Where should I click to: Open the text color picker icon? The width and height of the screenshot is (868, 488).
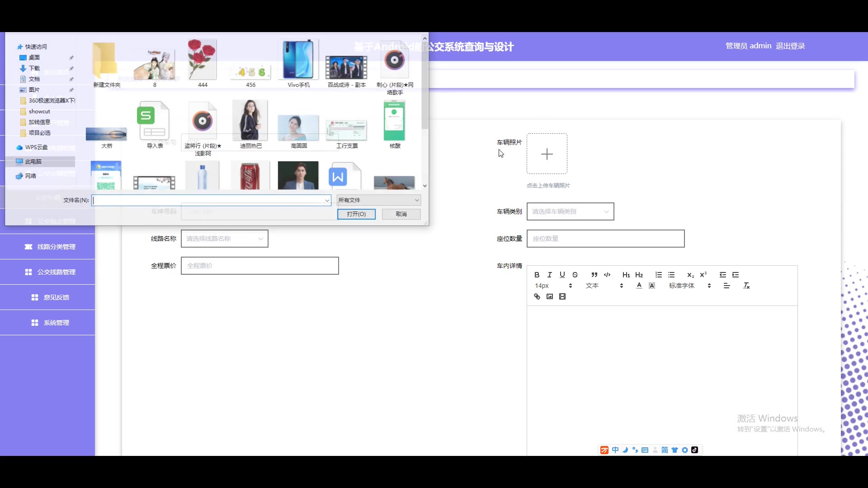tap(639, 286)
